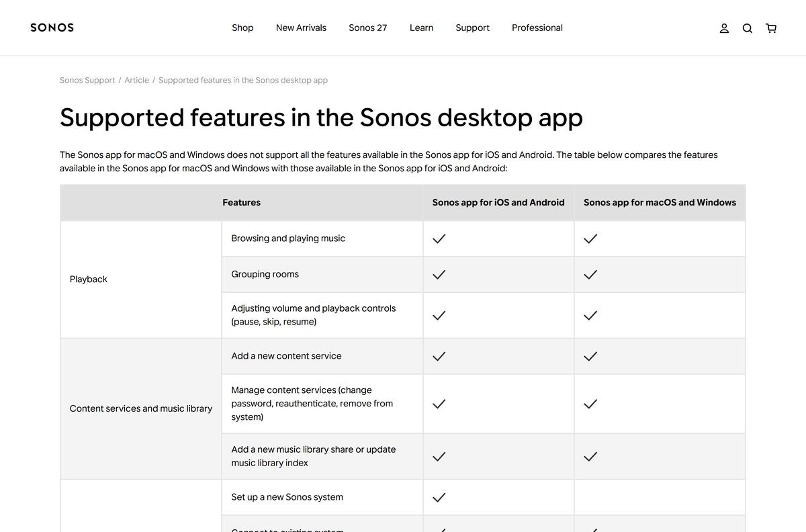Open the Learn menu
The height and width of the screenshot is (532, 806).
click(x=421, y=28)
